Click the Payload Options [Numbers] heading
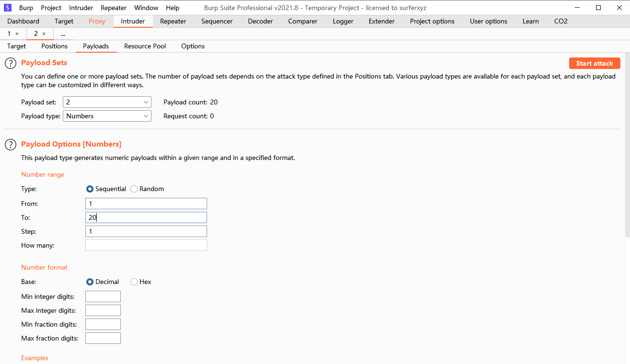Viewport: 630px width, 364px height. (x=71, y=144)
